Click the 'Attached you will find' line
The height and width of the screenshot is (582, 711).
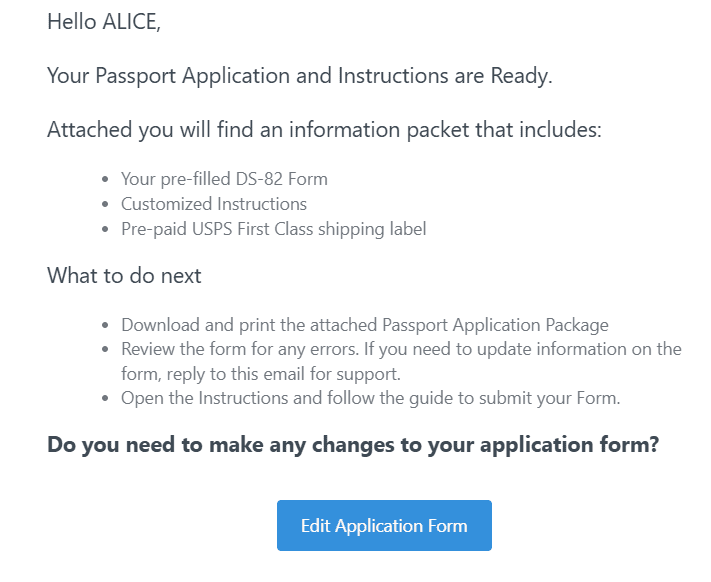point(324,130)
